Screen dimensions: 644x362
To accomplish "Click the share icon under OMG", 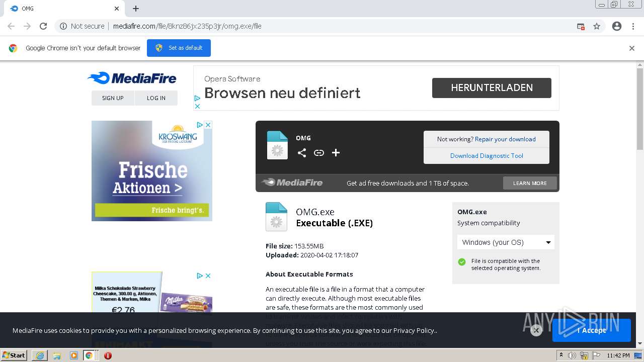I will pyautogui.click(x=302, y=153).
